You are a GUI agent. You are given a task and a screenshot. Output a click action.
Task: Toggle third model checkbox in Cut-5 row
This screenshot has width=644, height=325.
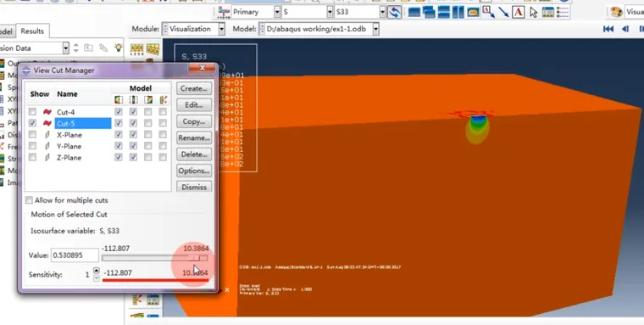tap(147, 123)
